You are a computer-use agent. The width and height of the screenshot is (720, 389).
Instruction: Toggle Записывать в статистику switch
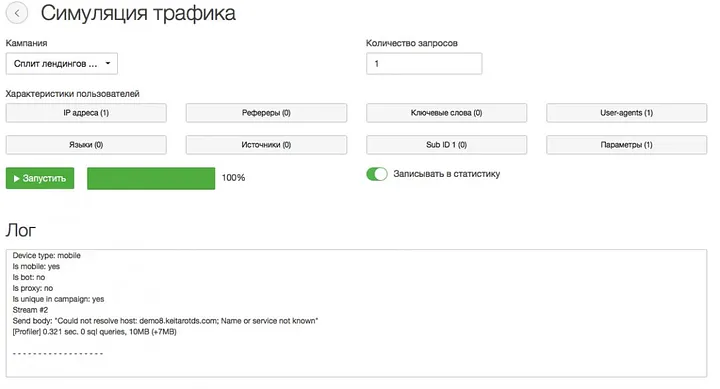click(377, 174)
